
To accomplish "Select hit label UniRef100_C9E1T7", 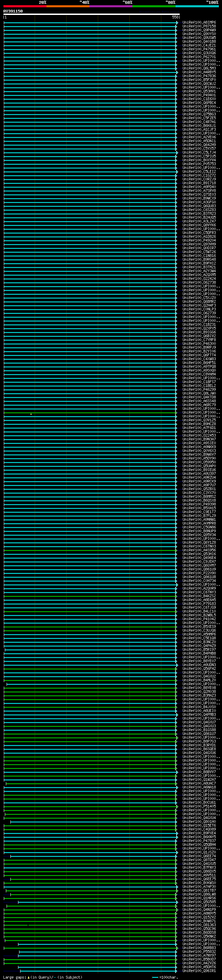I will click(199, 512).
